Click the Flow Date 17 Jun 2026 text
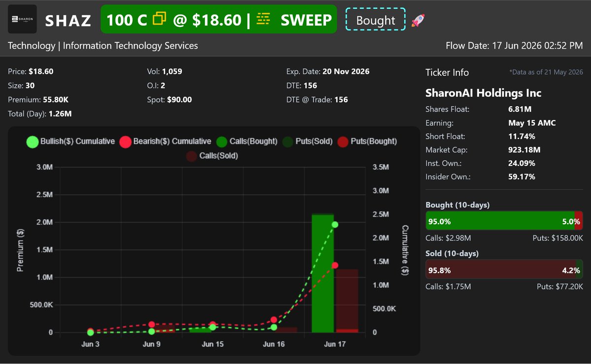The image size is (591, 364). coord(514,46)
